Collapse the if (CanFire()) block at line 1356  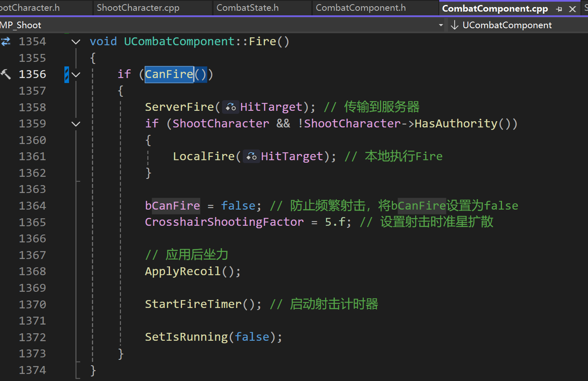76,75
